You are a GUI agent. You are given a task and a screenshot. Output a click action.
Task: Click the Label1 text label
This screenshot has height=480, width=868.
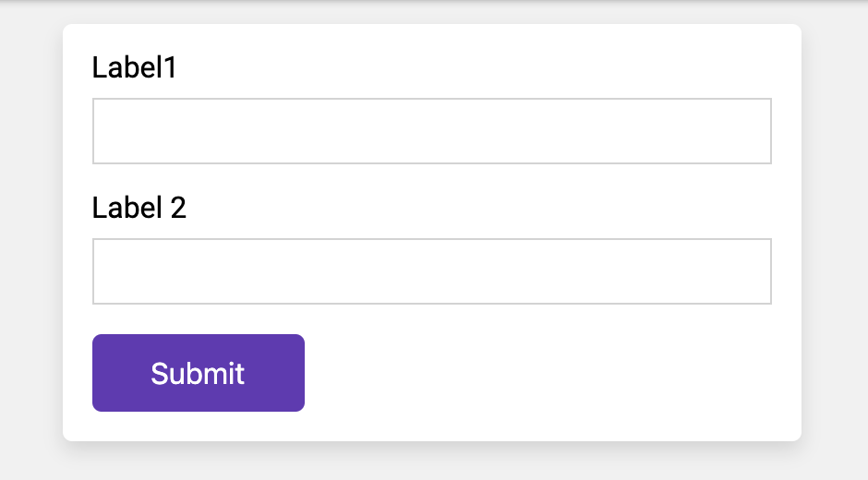click(134, 68)
